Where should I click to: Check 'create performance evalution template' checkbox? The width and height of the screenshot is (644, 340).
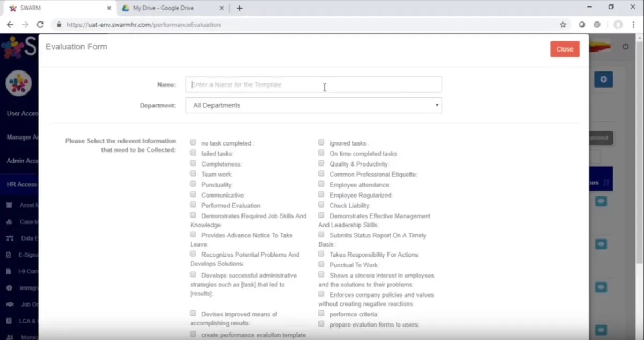pos(193,334)
